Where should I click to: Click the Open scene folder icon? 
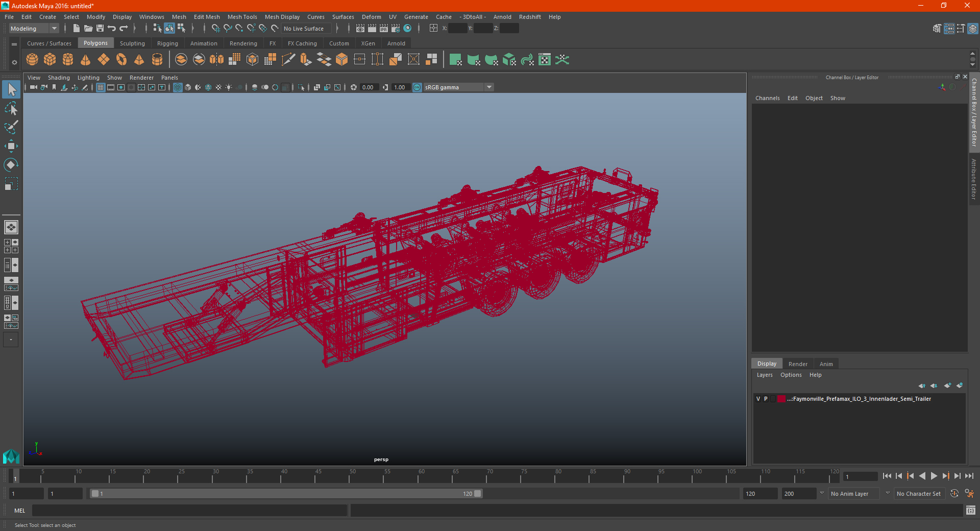[x=88, y=29]
